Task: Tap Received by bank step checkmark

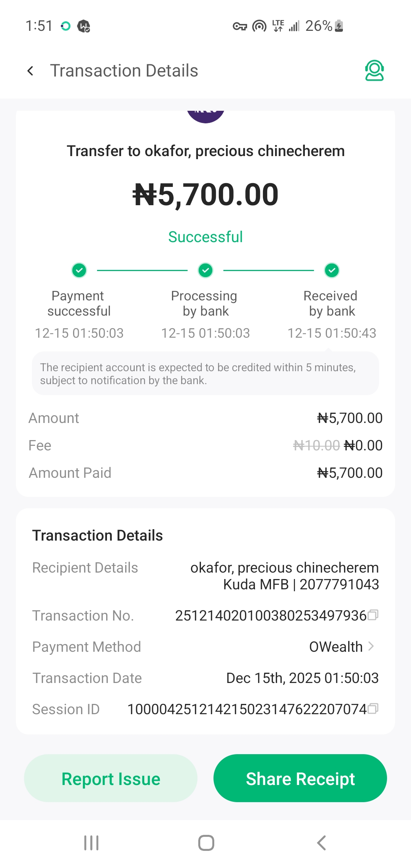Action: (332, 271)
